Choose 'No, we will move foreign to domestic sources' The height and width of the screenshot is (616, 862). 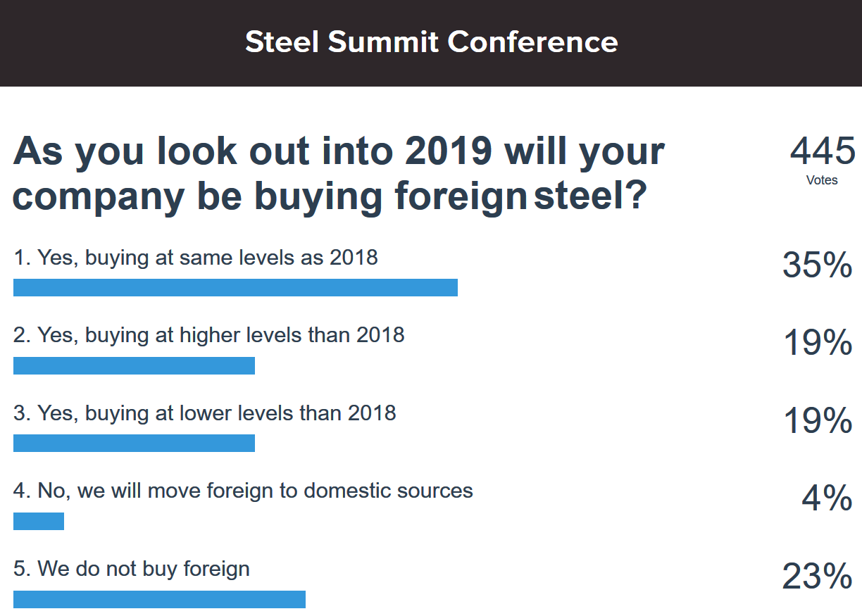click(x=243, y=491)
